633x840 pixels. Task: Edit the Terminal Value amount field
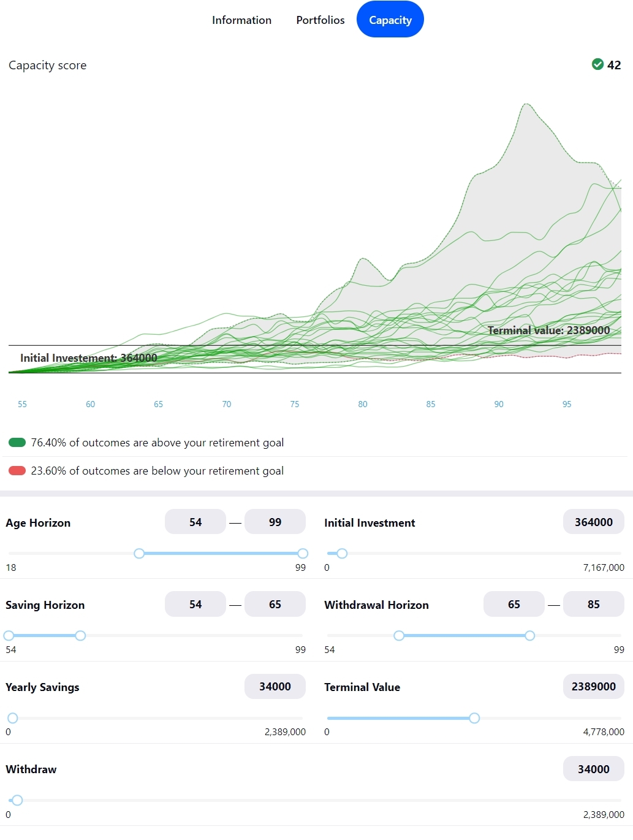pyautogui.click(x=593, y=686)
